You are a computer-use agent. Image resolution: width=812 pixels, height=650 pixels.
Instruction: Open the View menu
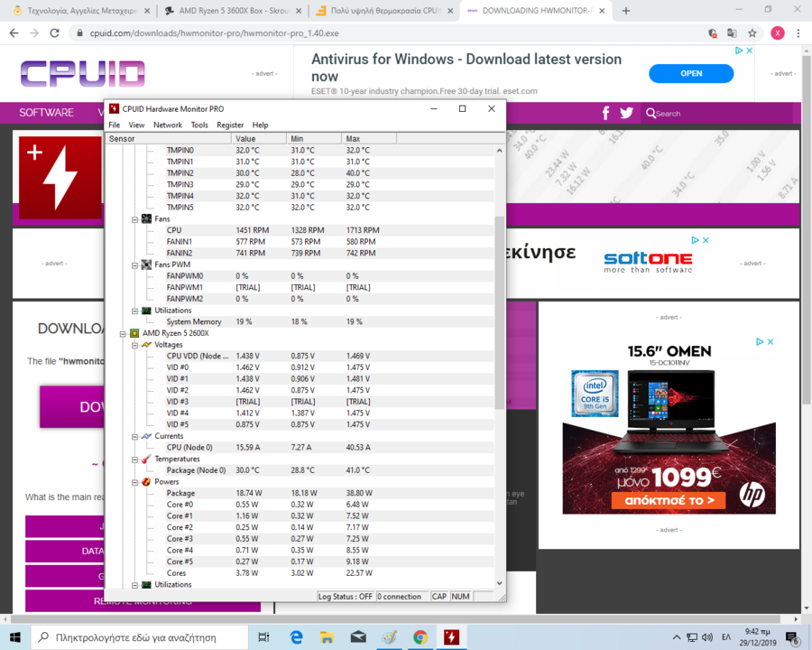point(136,125)
